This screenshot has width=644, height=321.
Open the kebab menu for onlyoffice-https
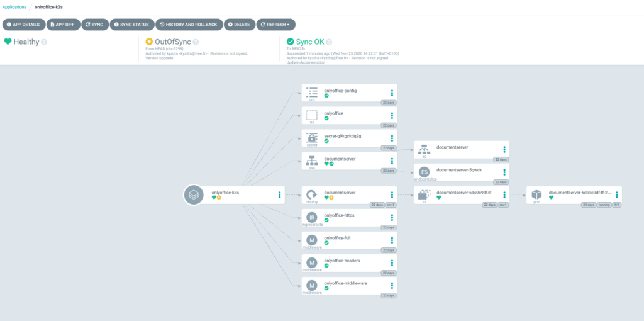pos(392,217)
